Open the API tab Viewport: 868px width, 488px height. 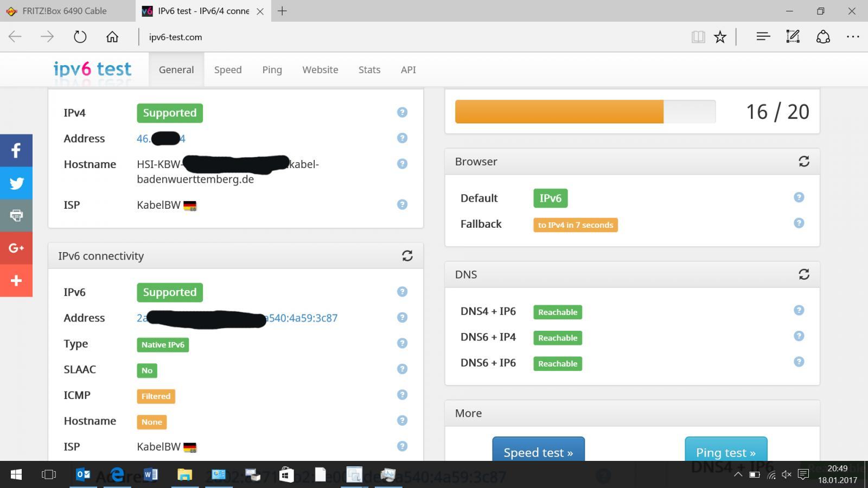click(x=409, y=69)
